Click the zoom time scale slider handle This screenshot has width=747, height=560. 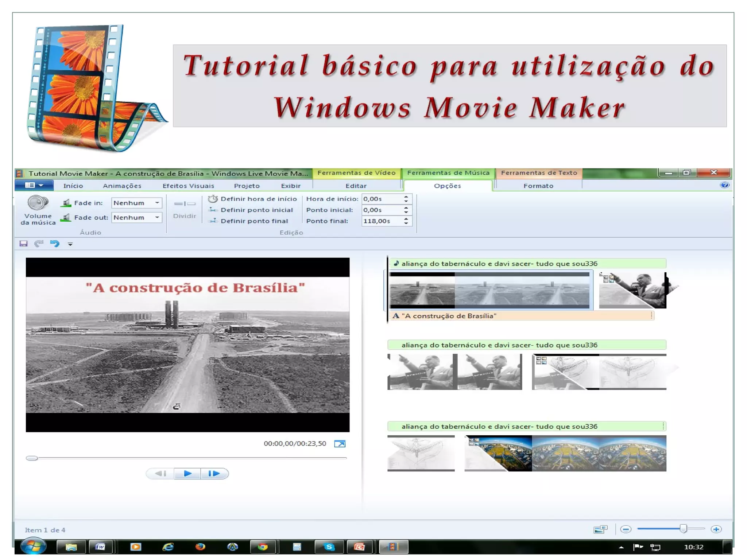[x=683, y=529]
